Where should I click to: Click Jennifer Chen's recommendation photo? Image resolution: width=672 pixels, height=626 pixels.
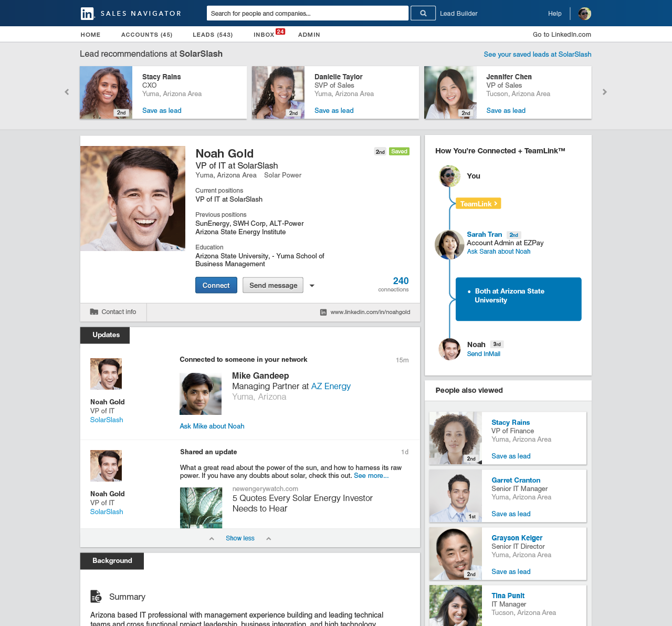click(450, 92)
